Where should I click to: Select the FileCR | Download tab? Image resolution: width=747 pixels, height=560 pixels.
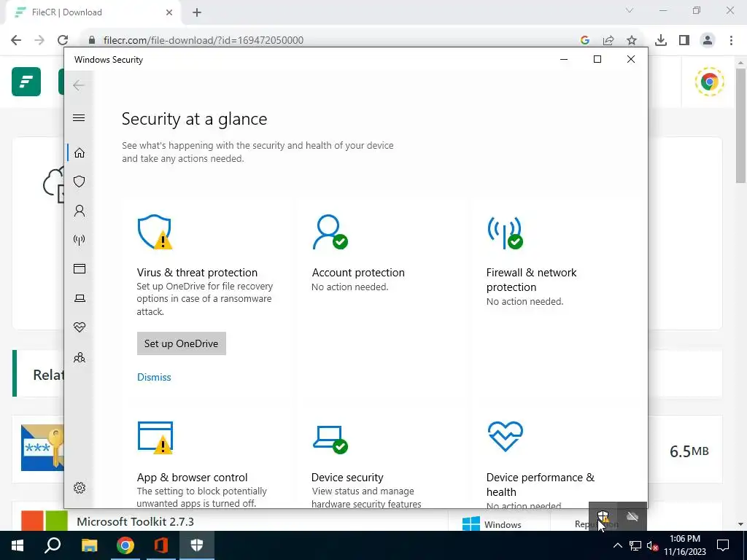coord(93,12)
